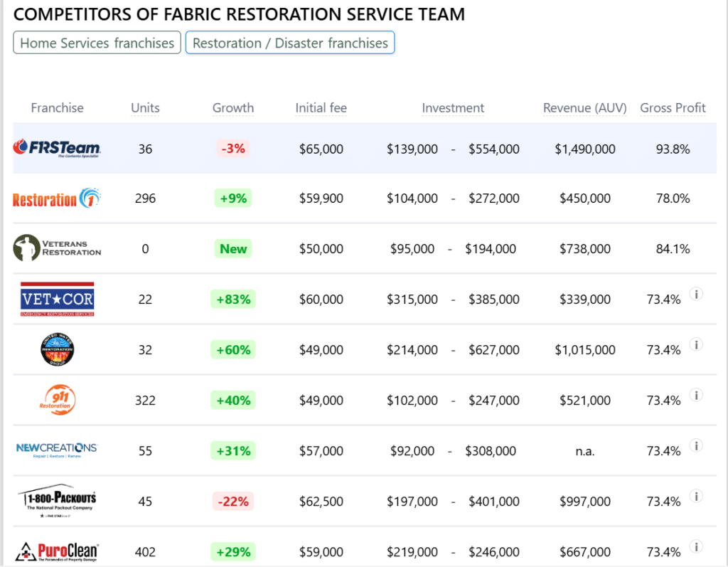Open the United Water Restoration Group logo
Screen dimensions: 728x567
pos(57,349)
